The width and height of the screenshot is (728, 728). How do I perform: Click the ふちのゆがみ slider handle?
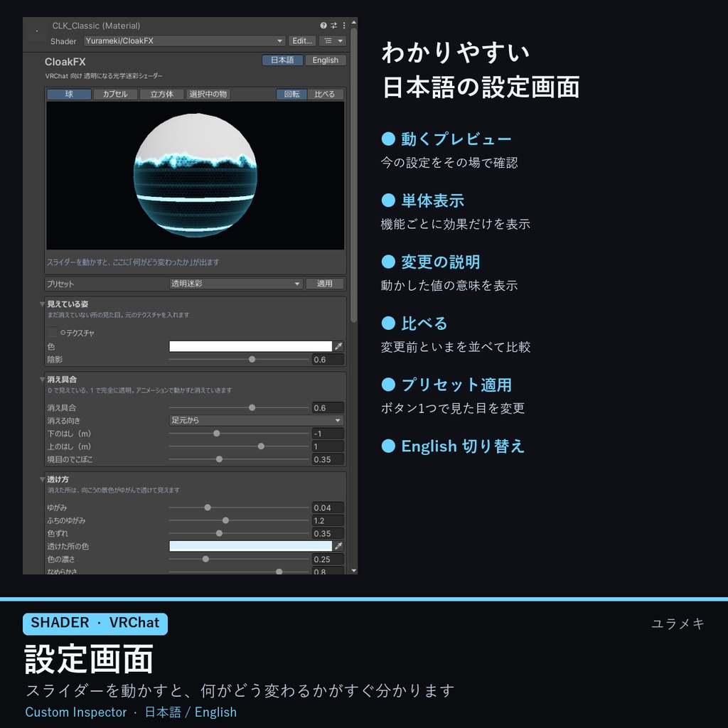coord(225,520)
